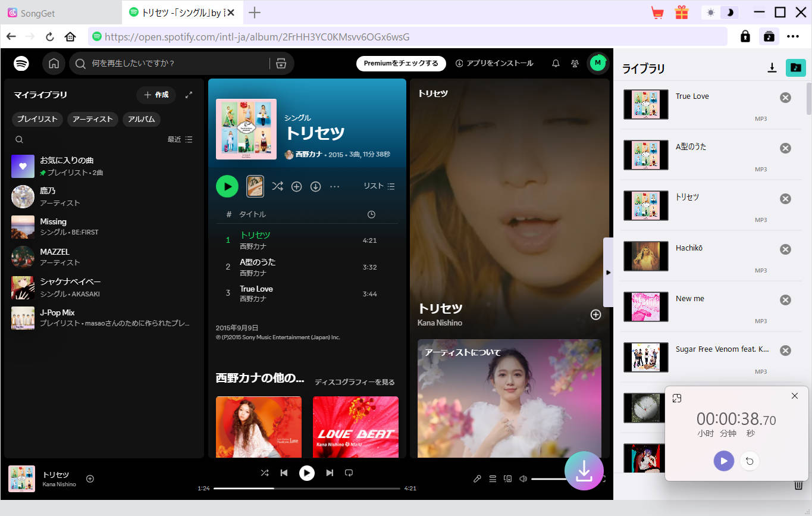Close the トリセツ browser tab
Image resolution: width=812 pixels, height=516 pixels.
[x=231, y=12]
